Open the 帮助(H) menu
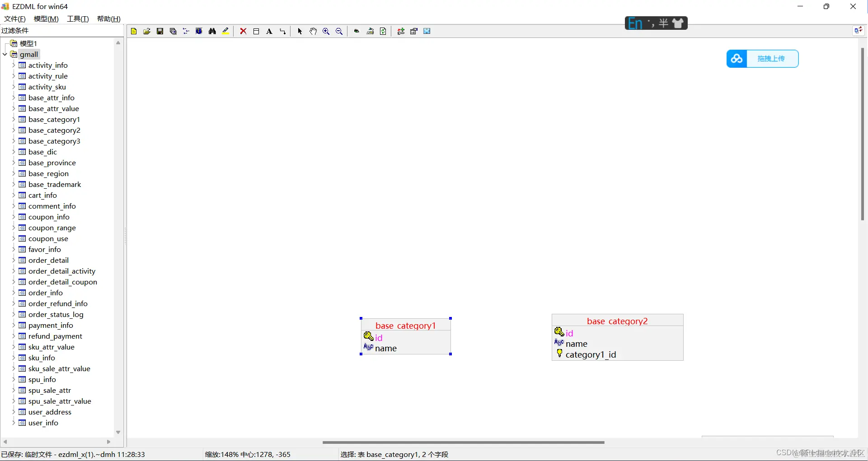Screen dimensions: 868x461 [x=109, y=19]
